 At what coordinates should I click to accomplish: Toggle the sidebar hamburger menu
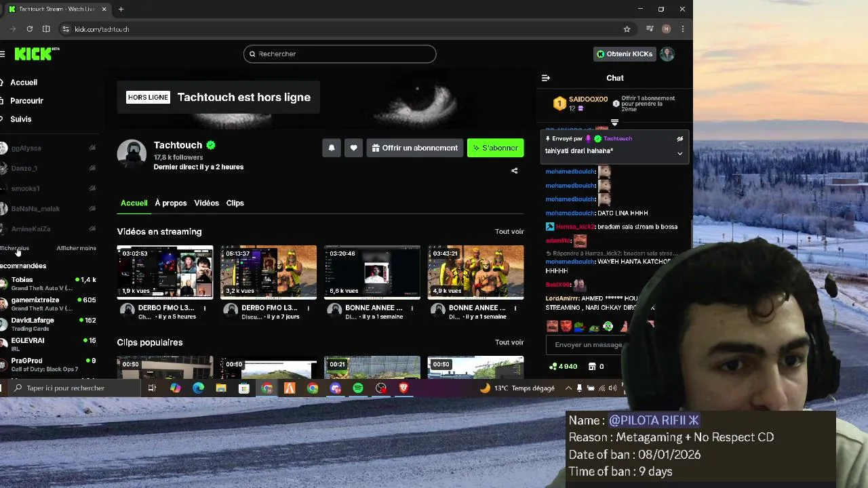[x=3, y=54]
